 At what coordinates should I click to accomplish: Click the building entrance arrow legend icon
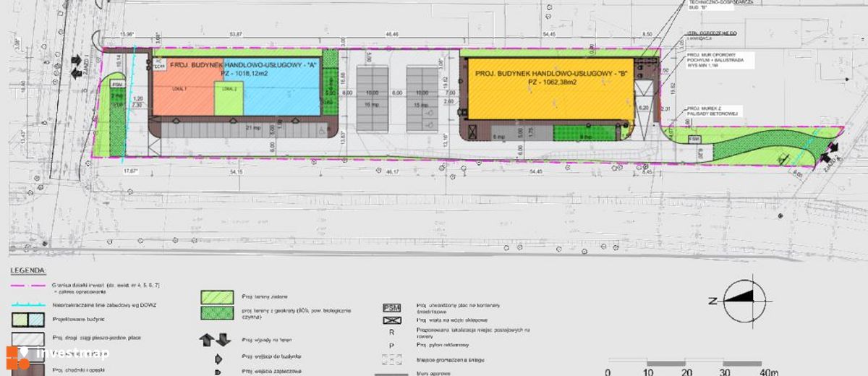point(216,356)
